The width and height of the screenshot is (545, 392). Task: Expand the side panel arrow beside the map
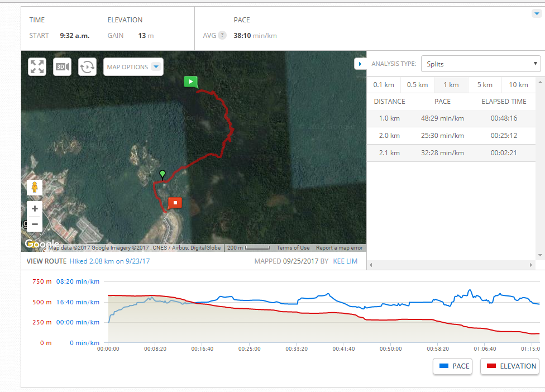360,64
